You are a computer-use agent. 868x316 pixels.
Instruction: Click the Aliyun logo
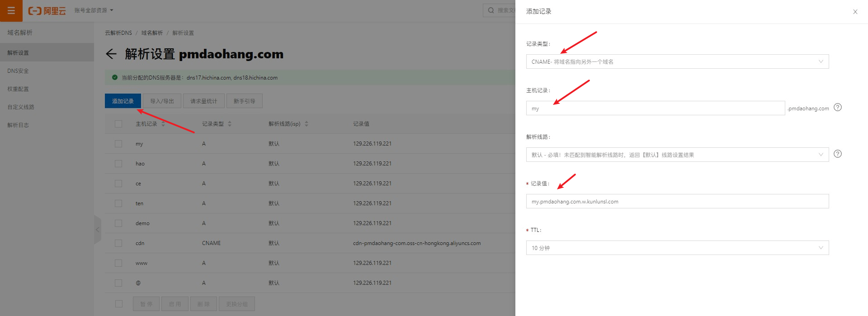(x=47, y=10)
